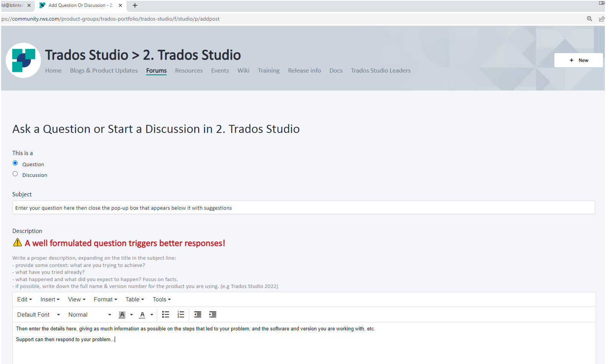This screenshot has height=364, width=606.
Task: Close the Add Question Or Discussion tab
Action: [120, 5]
